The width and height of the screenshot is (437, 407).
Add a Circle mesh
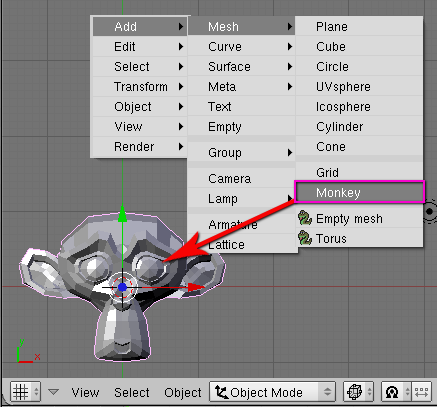tap(359, 66)
